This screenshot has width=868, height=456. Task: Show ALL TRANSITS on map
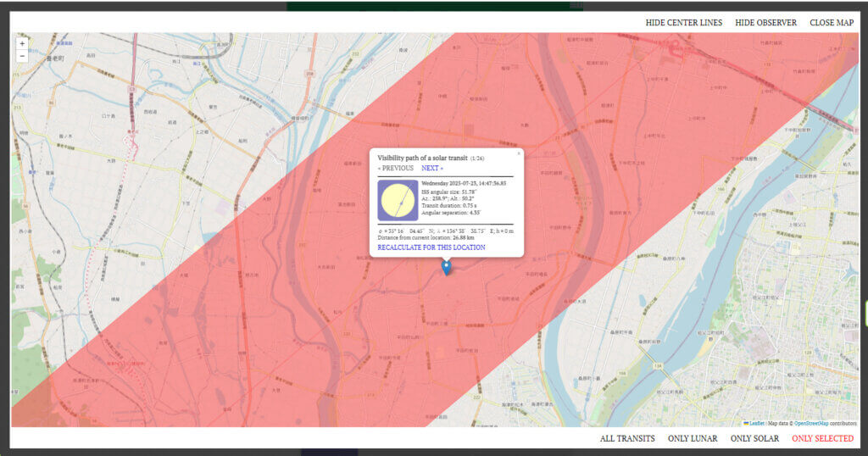click(627, 438)
